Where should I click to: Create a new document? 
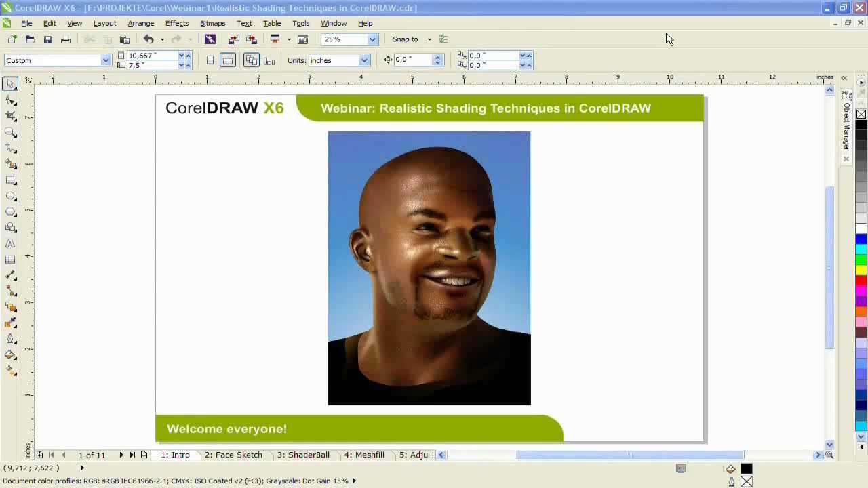pyautogui.click(x=12, y=39)
